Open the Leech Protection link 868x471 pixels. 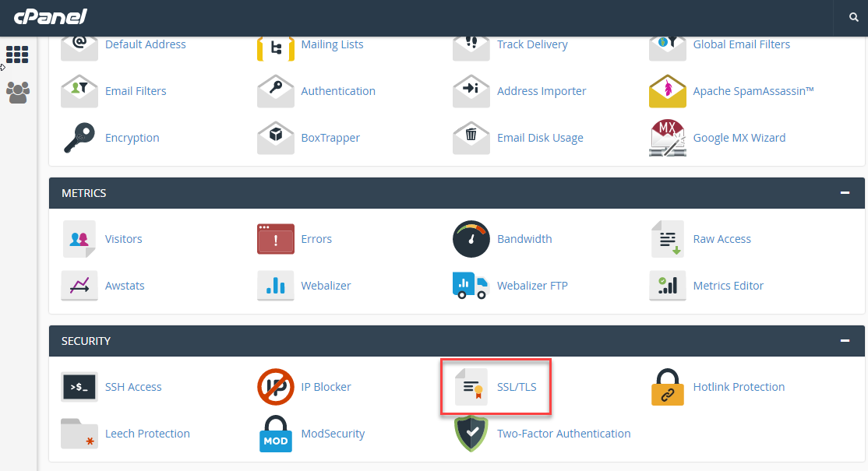[x=147, y=434]
